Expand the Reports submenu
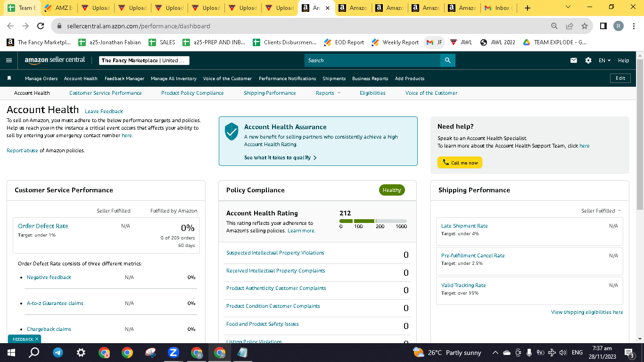 tap(328, 93)
